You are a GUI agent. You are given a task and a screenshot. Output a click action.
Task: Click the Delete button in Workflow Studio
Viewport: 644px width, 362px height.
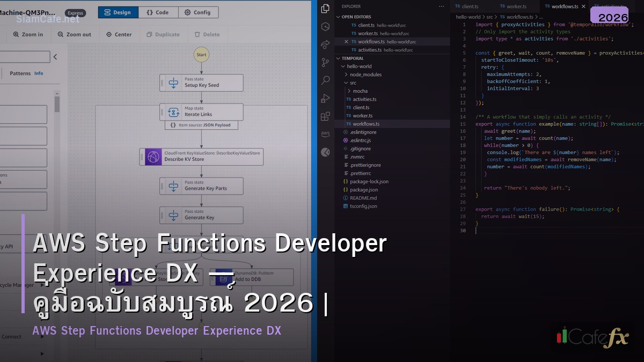(x=207, y=34)
